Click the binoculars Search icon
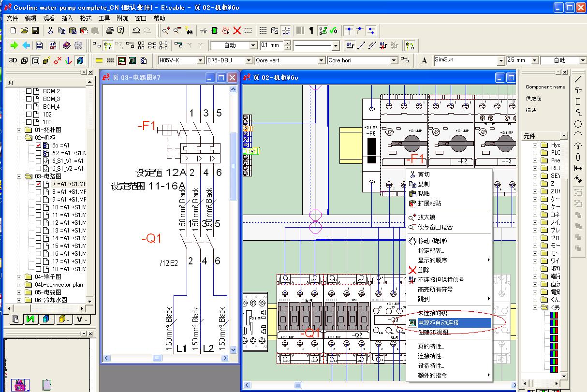 (190, 30)
